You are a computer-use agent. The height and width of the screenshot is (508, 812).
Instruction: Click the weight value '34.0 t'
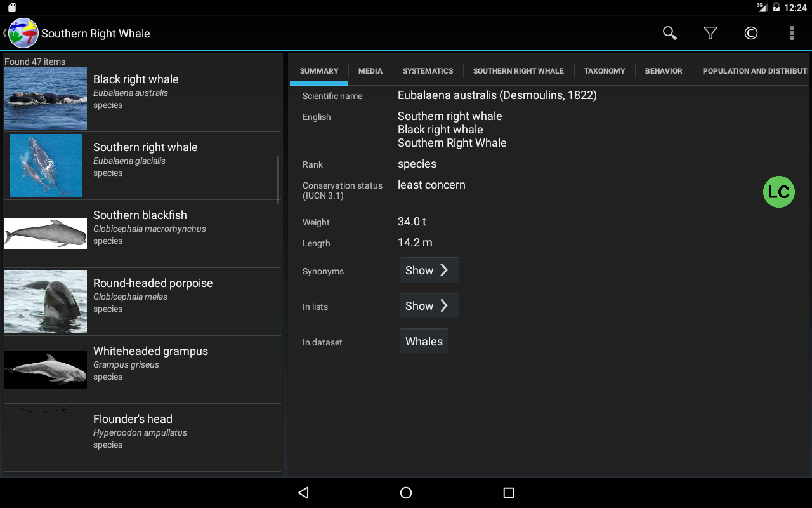click(x=412, y=222)
